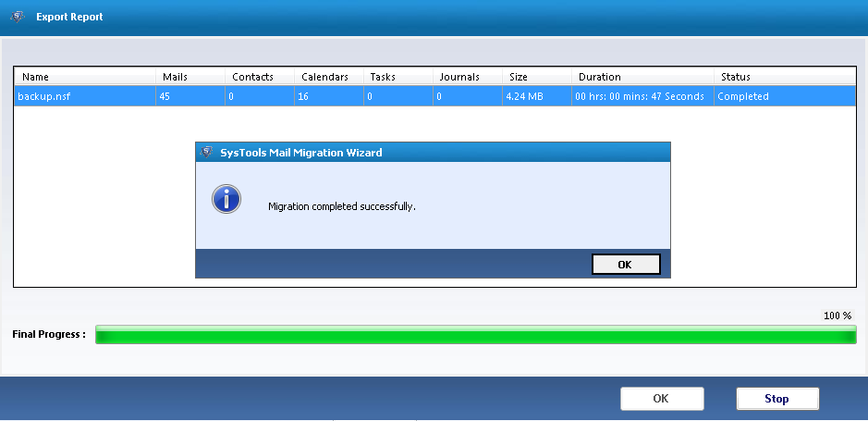Click the Completed status cell
This screenshot has width=868, height=421.
coord(785,96)
